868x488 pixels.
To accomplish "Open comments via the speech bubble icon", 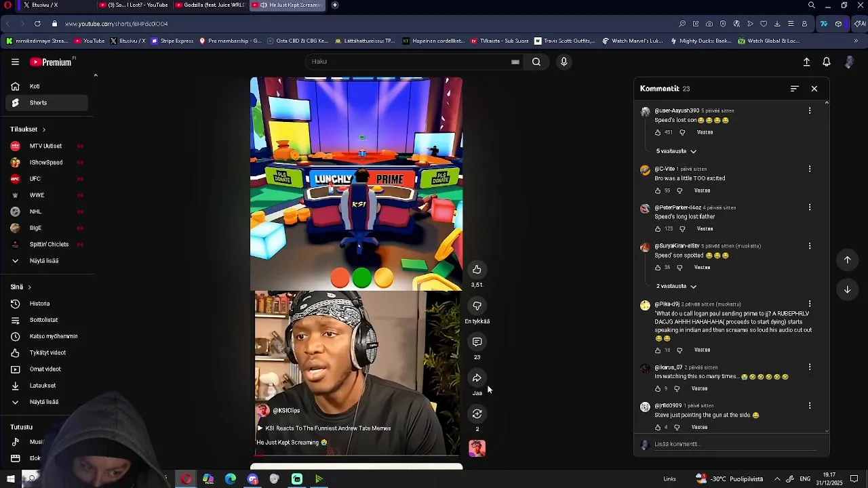I will tap(477, 342).
